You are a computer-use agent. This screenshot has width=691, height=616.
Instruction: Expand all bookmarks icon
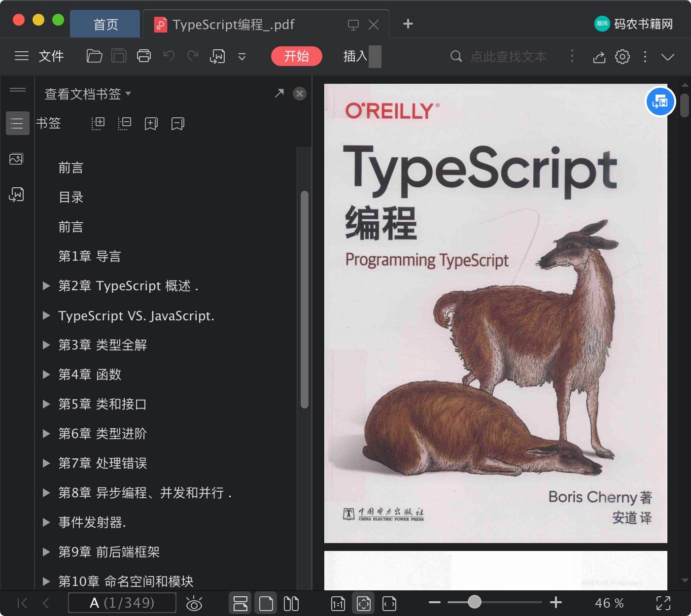coord(98,123)
